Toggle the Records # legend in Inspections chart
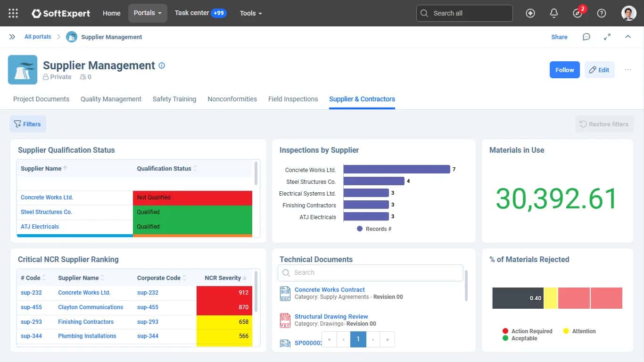 (x=374, y=229)
